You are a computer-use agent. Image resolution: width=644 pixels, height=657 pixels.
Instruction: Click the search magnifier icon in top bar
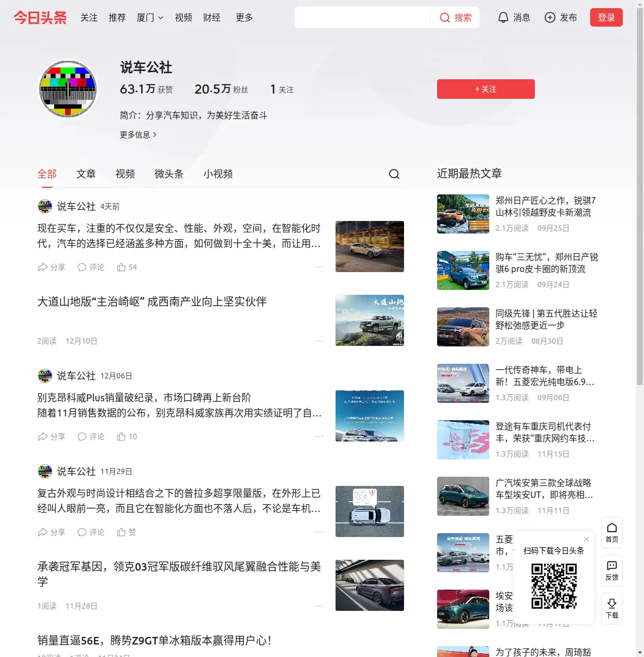445,18
